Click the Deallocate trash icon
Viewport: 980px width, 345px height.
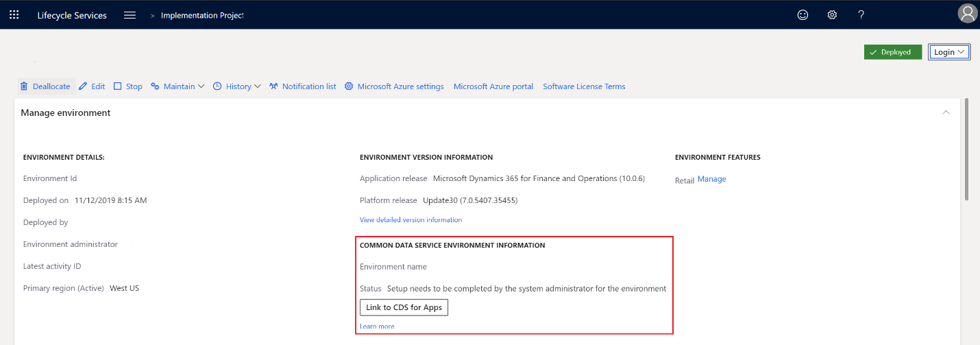tap(24, 86)
